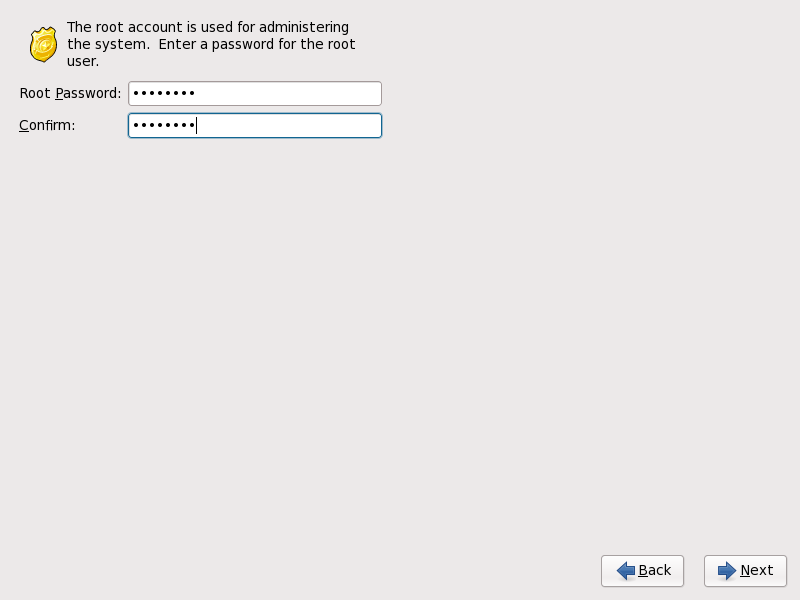Click the blue right arrow on Next
Screen dimensions: 800x600
click(x=727, y=570)
